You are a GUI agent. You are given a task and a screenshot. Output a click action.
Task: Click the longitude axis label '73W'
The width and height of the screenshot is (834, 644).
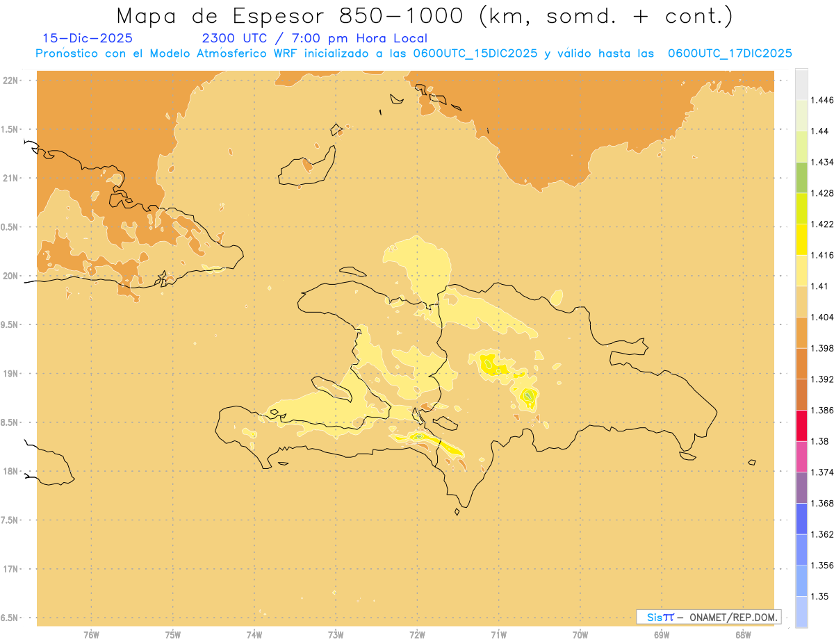pos(336,634)
